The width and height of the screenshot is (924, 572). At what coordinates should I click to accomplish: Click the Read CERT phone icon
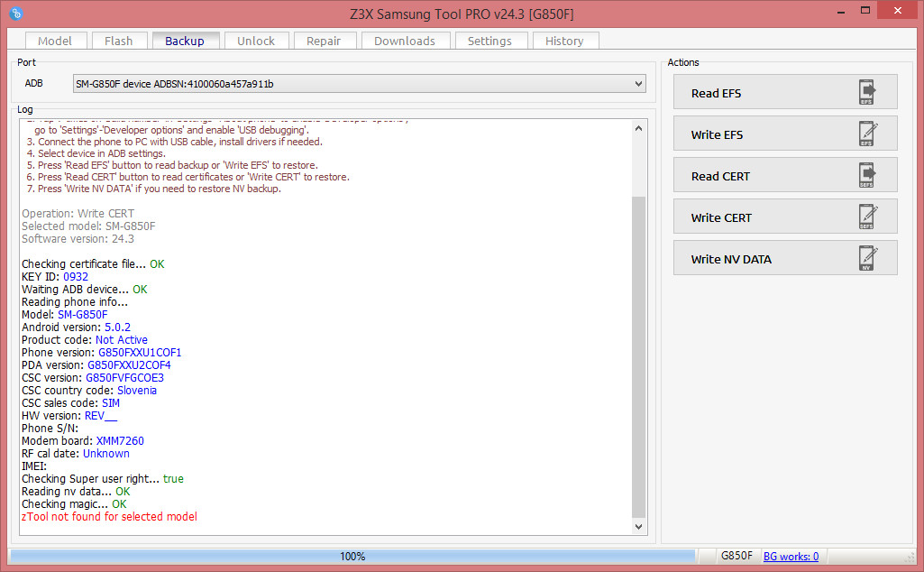click(x=867, y=175)
